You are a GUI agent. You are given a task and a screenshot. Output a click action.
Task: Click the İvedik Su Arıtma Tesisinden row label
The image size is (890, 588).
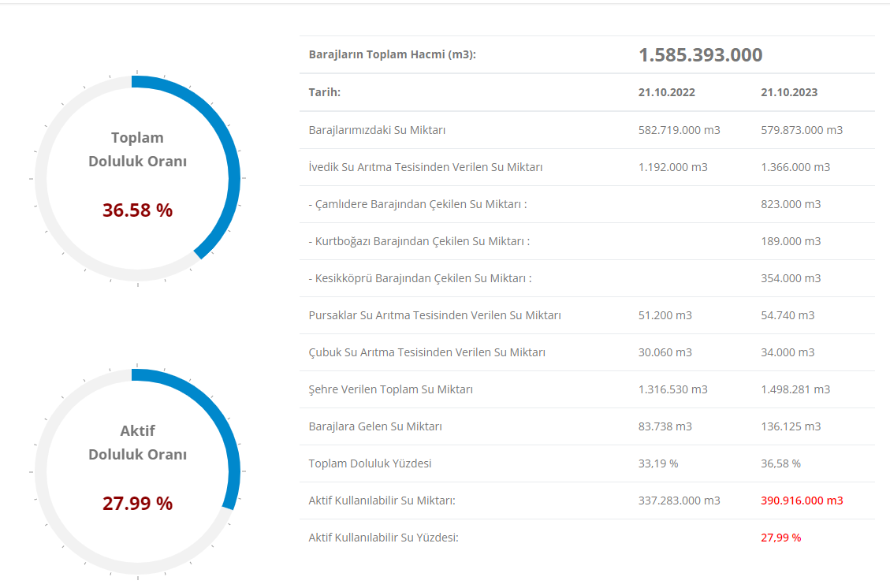point(425,167)
